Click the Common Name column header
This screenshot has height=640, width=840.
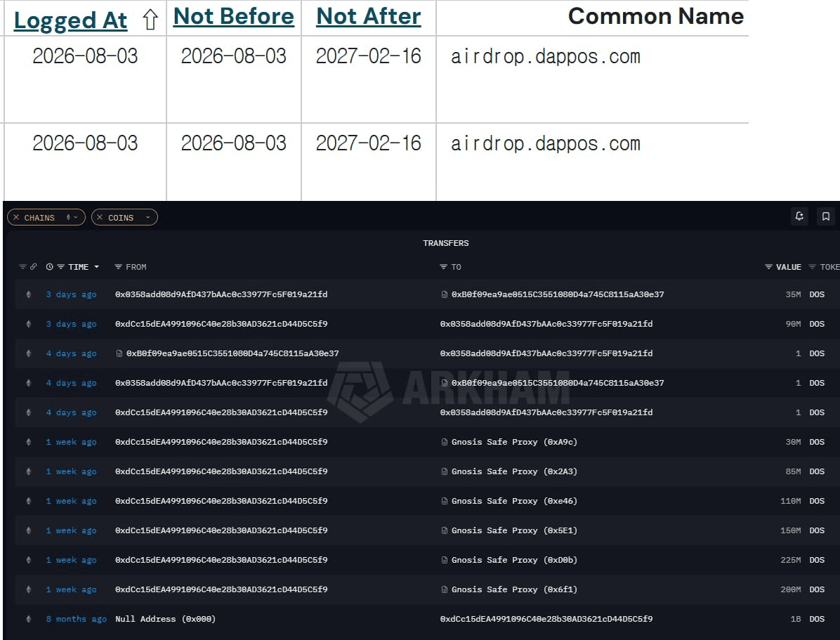[656, 16]
